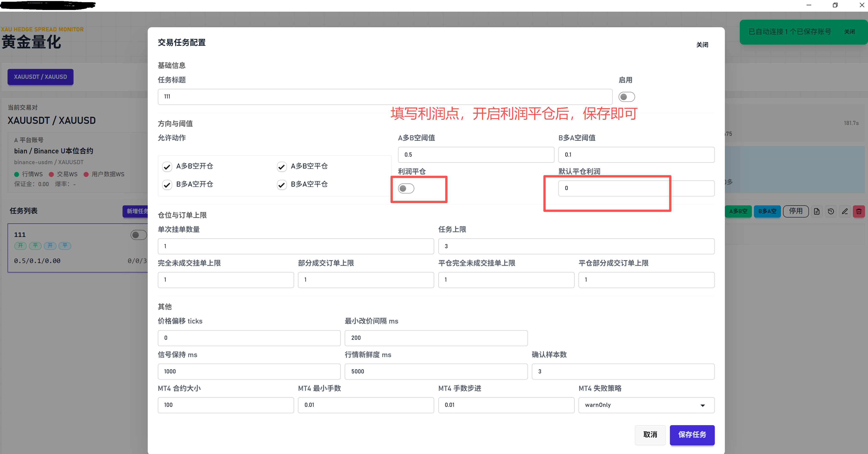Viewport: 868px width, 454px height.
Task: Focus the MT4 合约大小 input
Action: coord(225,405)
